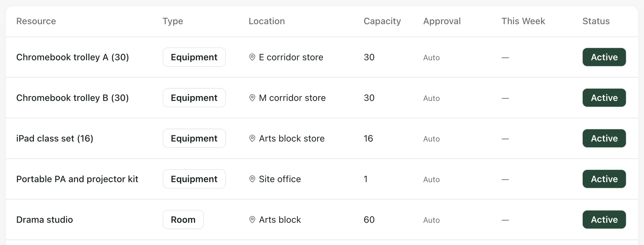Click the This Week column header
The image size is (644, 245).
point(523,21)
